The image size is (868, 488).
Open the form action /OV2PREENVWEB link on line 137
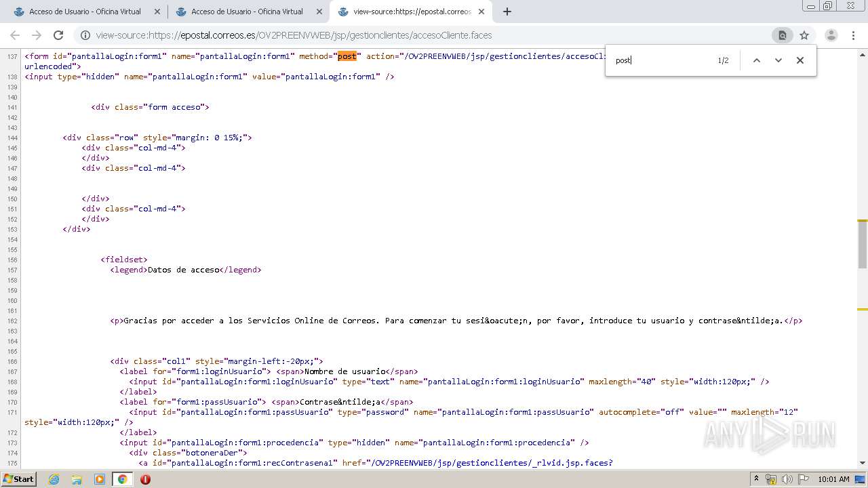coord(504,56)
